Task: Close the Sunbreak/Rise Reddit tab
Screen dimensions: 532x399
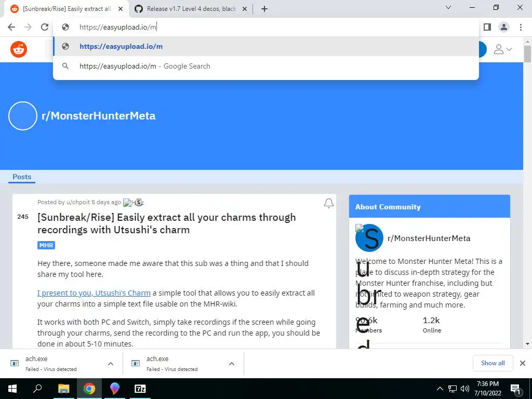Action: [x=121, y=9]
